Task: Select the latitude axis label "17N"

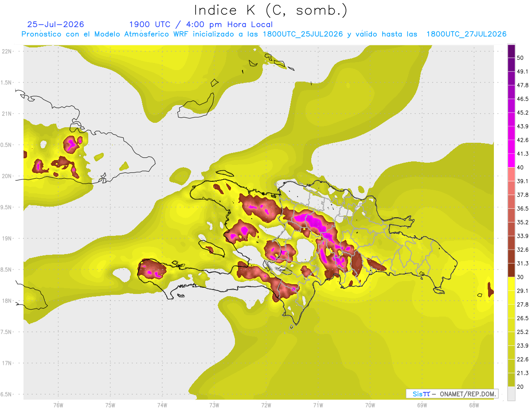Action: click(7, 363)
